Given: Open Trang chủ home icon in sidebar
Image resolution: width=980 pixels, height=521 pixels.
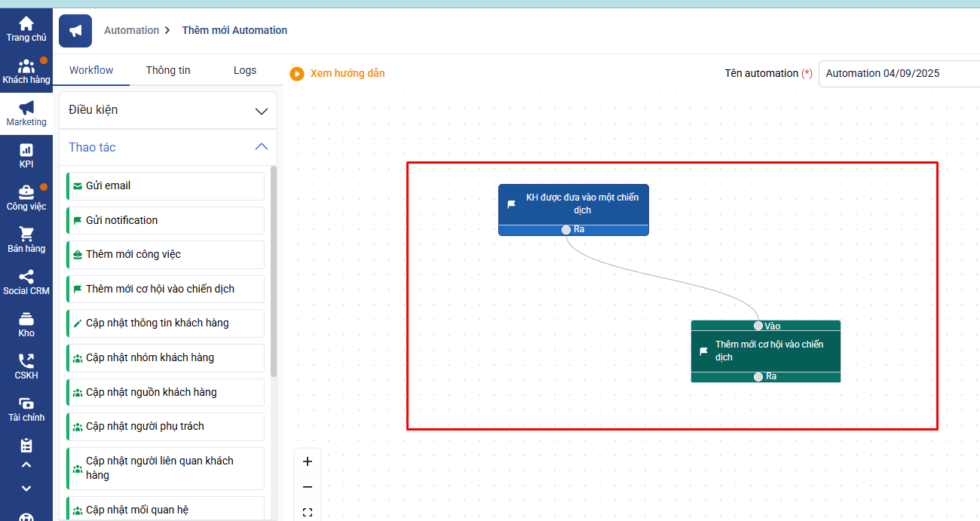Looking at the screenshot, I should coord(26,29).
